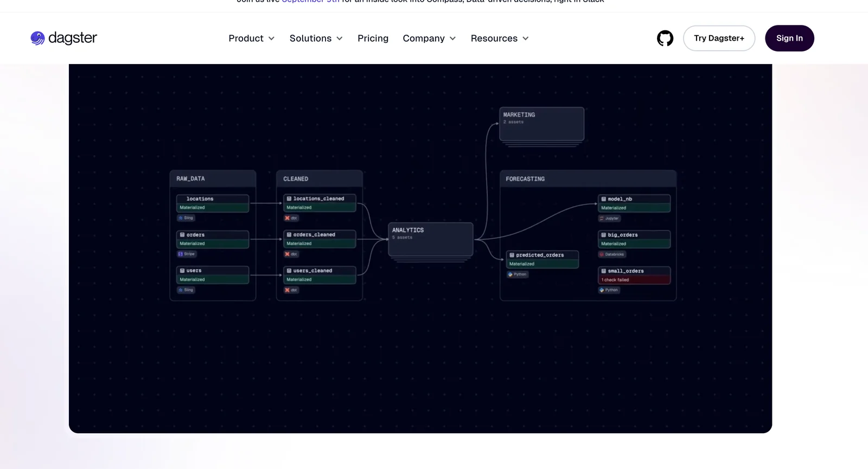Select the locations asset node
The width and height of the screenshot is (868, 469).
click(213, 203)
